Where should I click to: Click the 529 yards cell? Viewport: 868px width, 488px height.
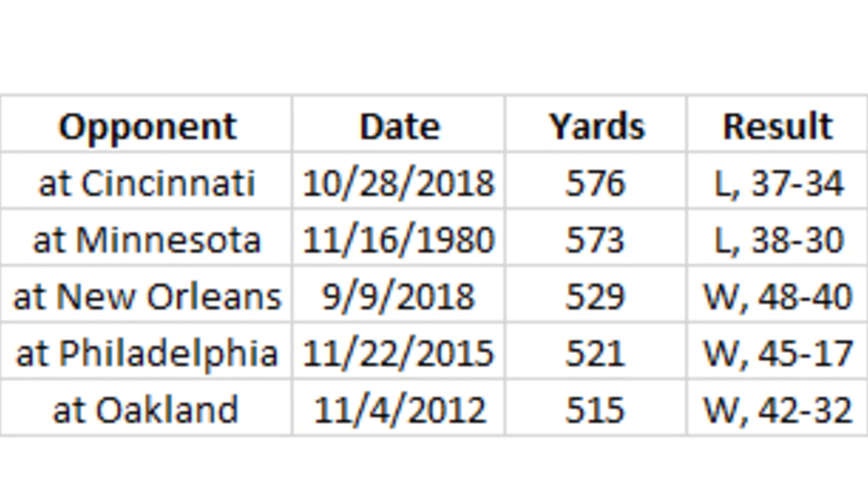click(x=596, y=294)
